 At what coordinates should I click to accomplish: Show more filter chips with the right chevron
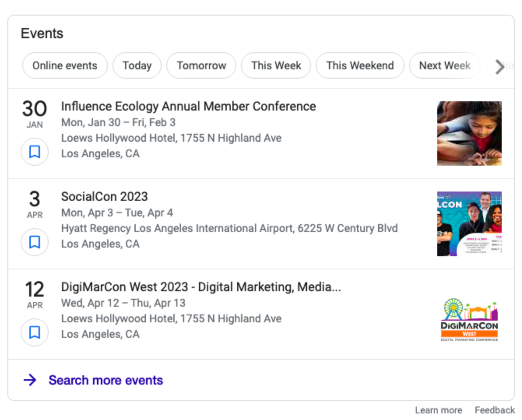point(500,67)
